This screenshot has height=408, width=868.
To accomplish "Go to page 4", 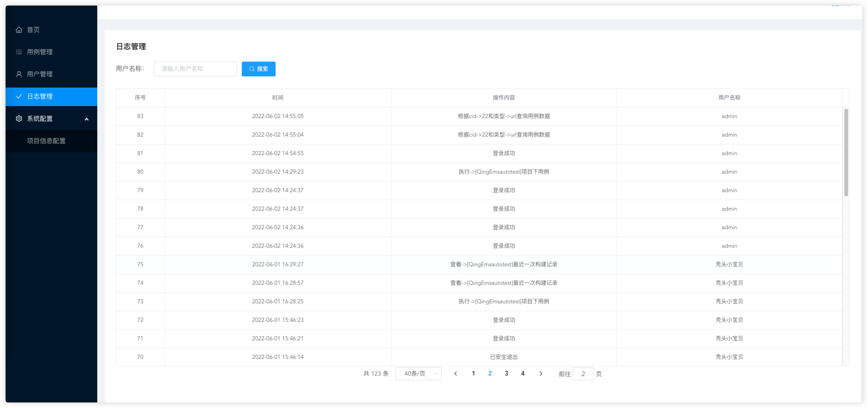I will [x=523, y=373].
